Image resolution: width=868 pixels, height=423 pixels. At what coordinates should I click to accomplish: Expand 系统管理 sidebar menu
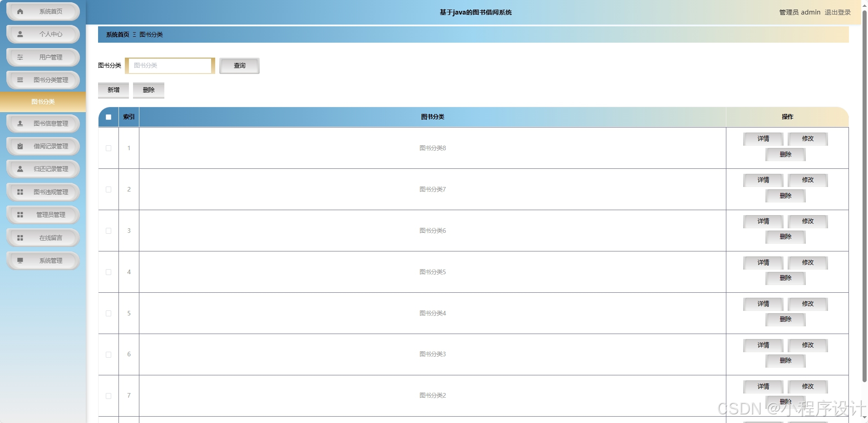pyautogui.click(x=43, y=261)
